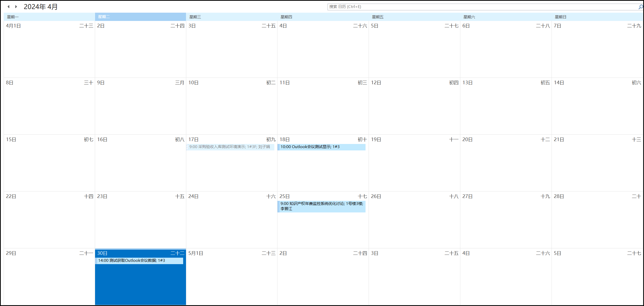Select the 5月1日 calendar cell
This screenshot has height=306, width=644.
pyautogui.click(x=232, y=279)
